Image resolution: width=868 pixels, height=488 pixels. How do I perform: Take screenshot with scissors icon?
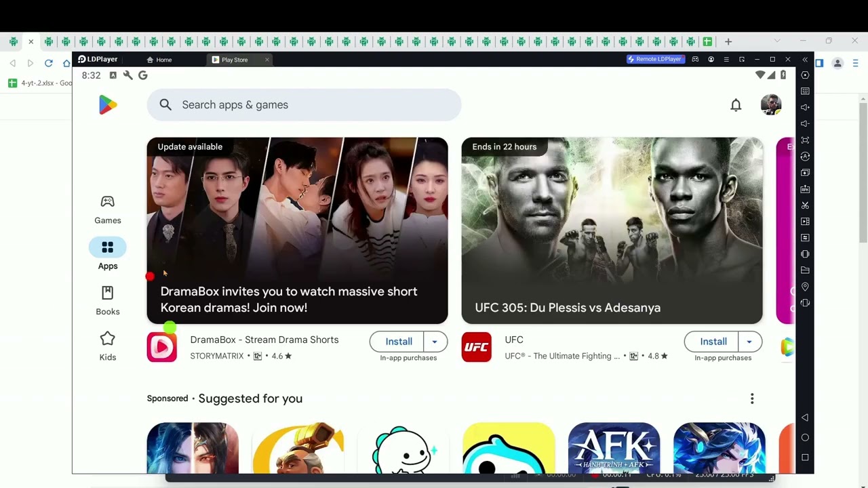[x=805, y=205]
